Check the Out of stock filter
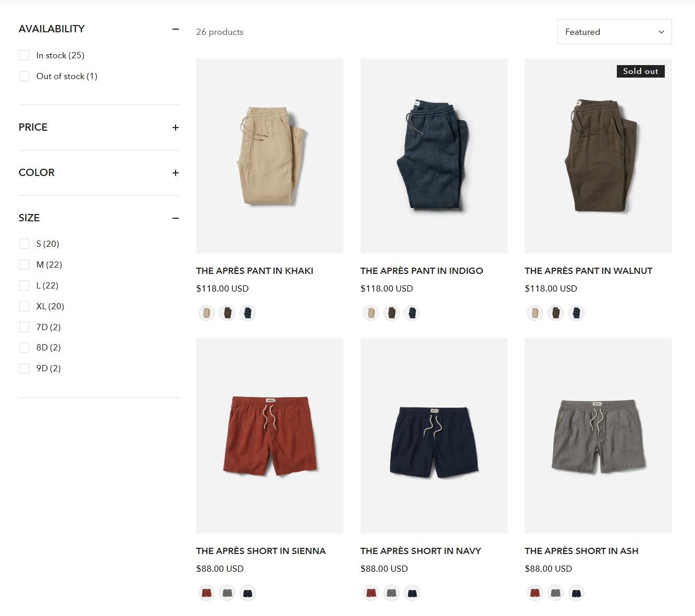Viewport: 695px width, 616px height. tap(24, 76)
